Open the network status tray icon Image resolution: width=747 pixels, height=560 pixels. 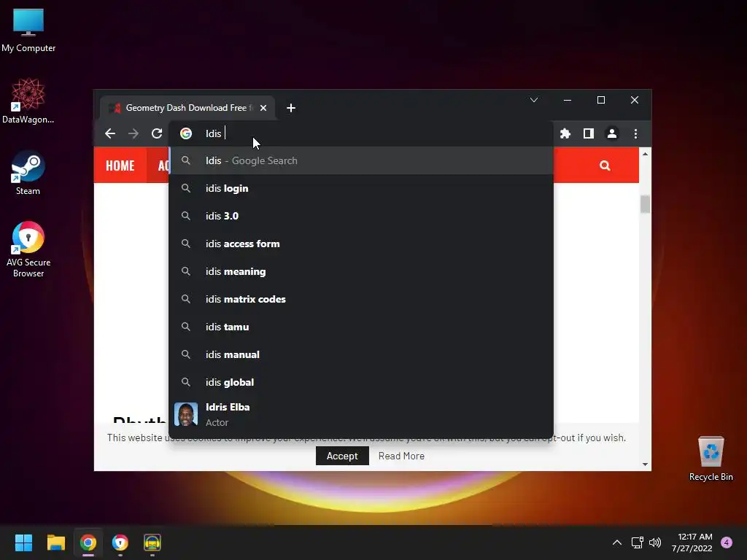637,542
